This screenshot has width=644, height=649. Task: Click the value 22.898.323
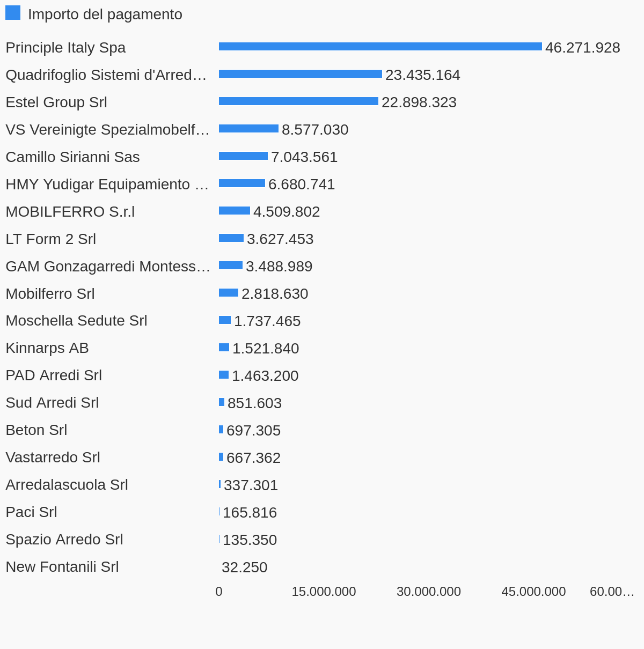419,102
